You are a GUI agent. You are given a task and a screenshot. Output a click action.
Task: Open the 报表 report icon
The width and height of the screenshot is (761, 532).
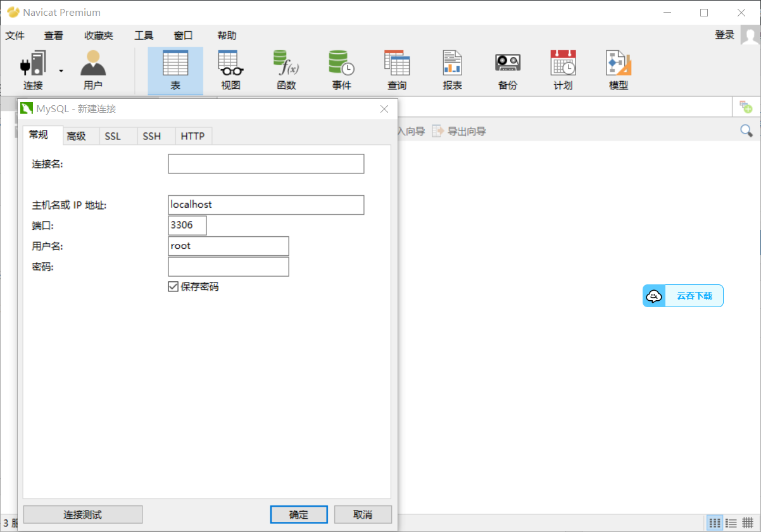(x=452, y=64)
